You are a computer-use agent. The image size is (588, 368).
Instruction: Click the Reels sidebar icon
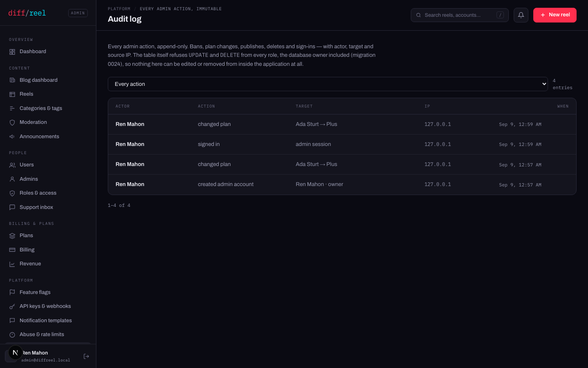pyautogui.click(x=12, y=94)
